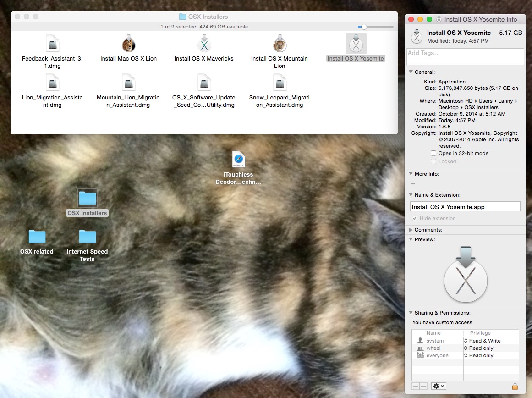This screenshot has width=532, height=398.
Task: Expand the Comments section
Action: tap(411, 230)
